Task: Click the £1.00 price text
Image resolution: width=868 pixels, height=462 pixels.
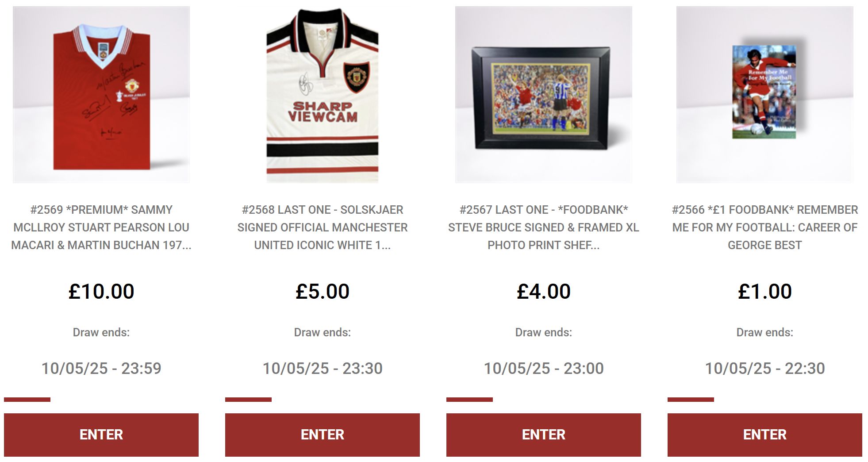Action: pos(765,292)
